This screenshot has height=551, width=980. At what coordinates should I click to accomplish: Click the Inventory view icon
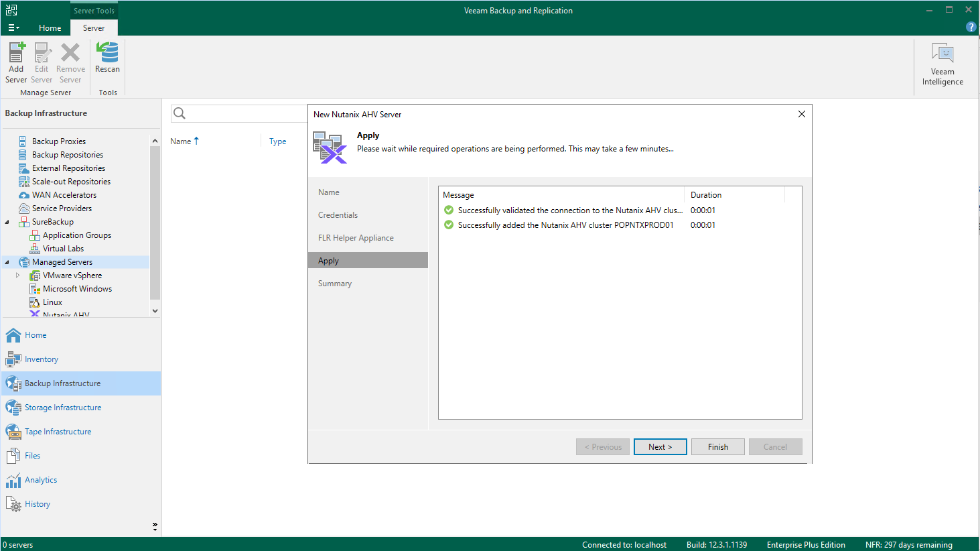(13, 359)
